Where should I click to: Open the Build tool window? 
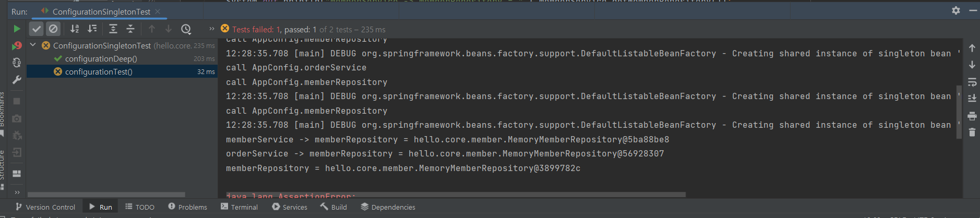pyautogui.click(x=333, y=207)
